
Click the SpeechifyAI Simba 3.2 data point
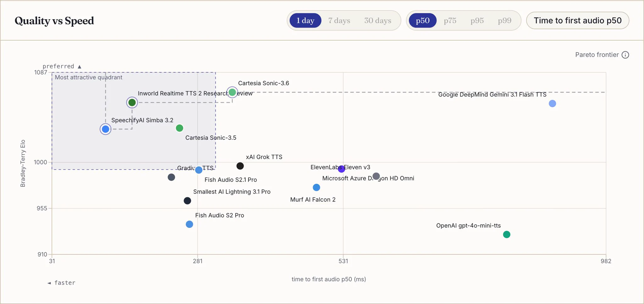(106, 129)
